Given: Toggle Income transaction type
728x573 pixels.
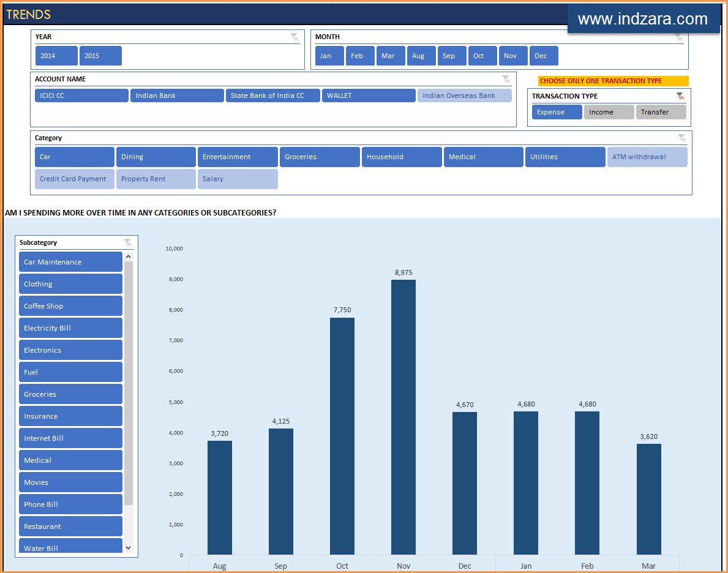Looking at the screenshot, I should coord(608,112).
